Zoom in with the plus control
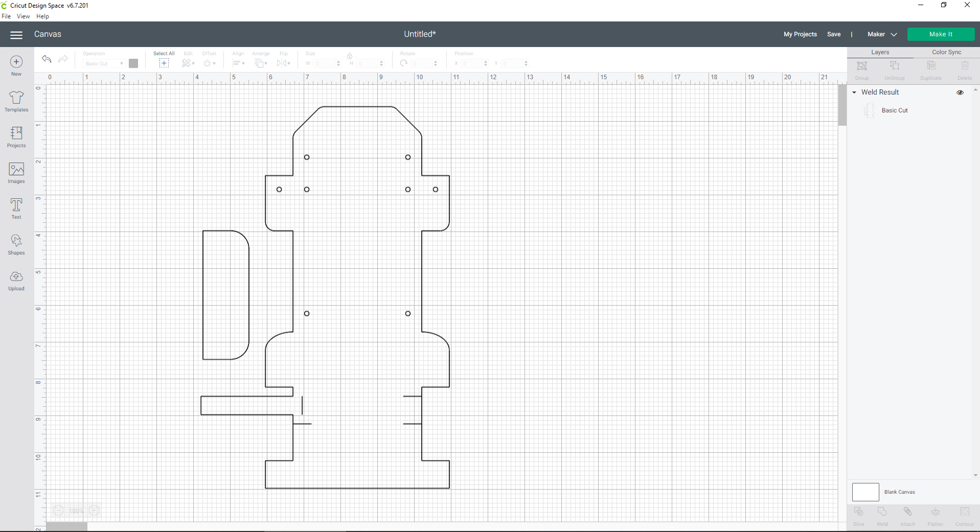 (94, 511)
